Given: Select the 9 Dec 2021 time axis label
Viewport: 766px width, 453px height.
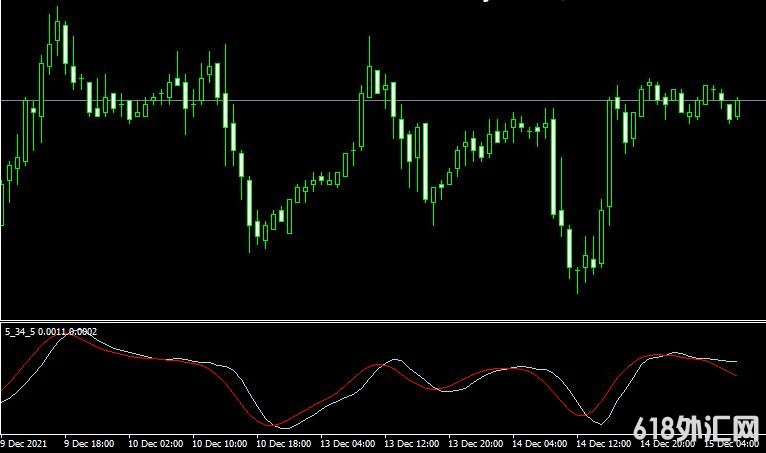Looking at the screenshot, I should pos(24,444).
